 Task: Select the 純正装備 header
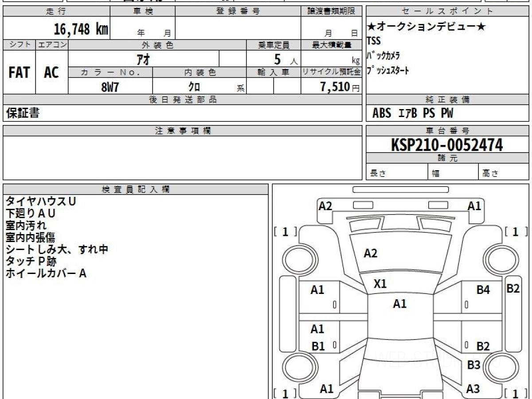[x=447, y=100]
